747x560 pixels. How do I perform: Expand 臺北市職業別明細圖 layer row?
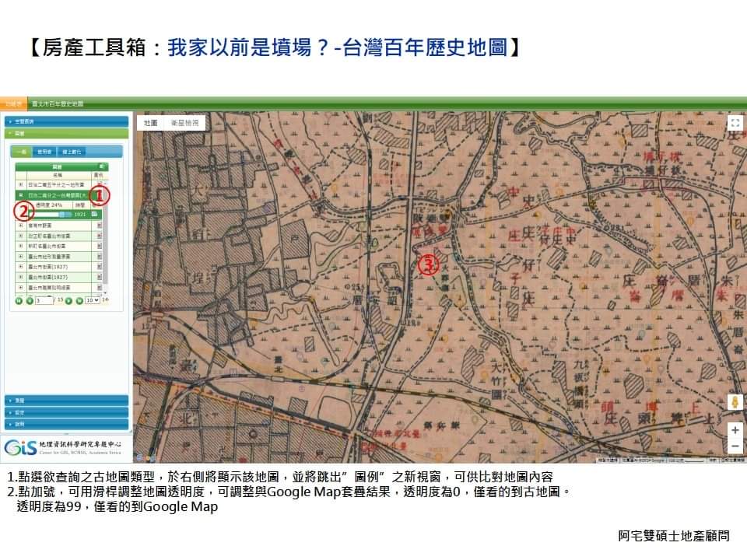point(20,288)
